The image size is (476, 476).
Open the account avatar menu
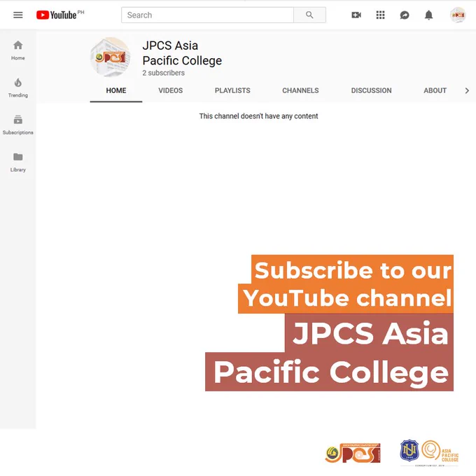pyautogui.click(x=458, y=15)
